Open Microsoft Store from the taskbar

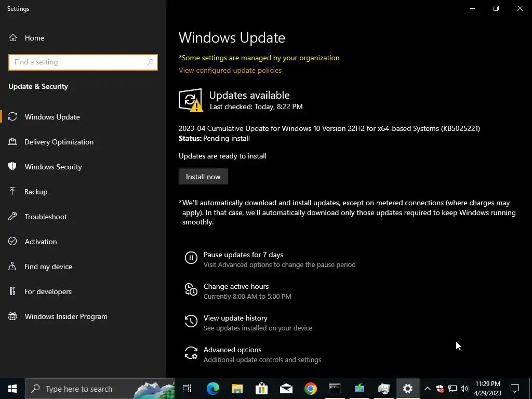[262, 389]
